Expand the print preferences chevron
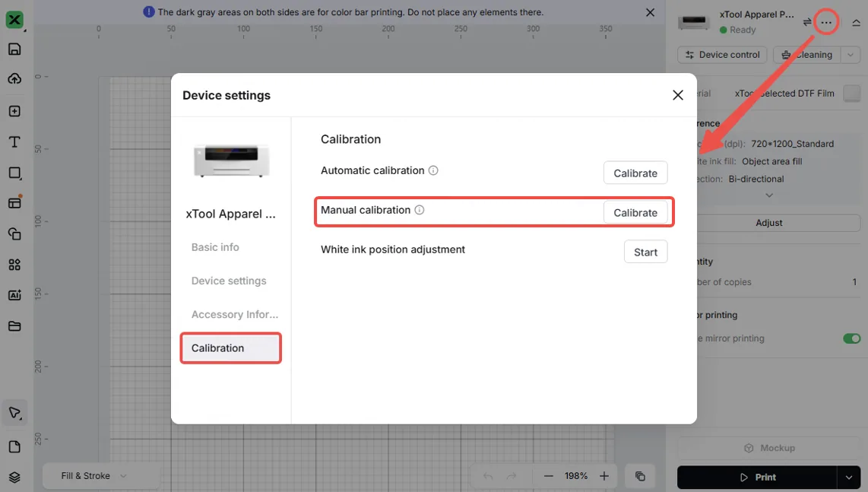The height and width of the screenshot is (492, 868). pos(769,195)
